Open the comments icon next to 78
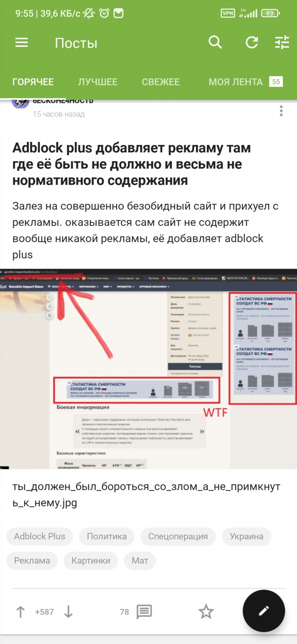The width and height of the screenshot is (297, 644). point(144,612)
